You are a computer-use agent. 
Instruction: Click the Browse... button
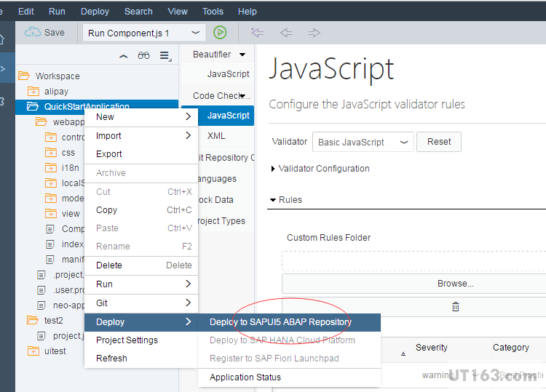coord(456,284)
